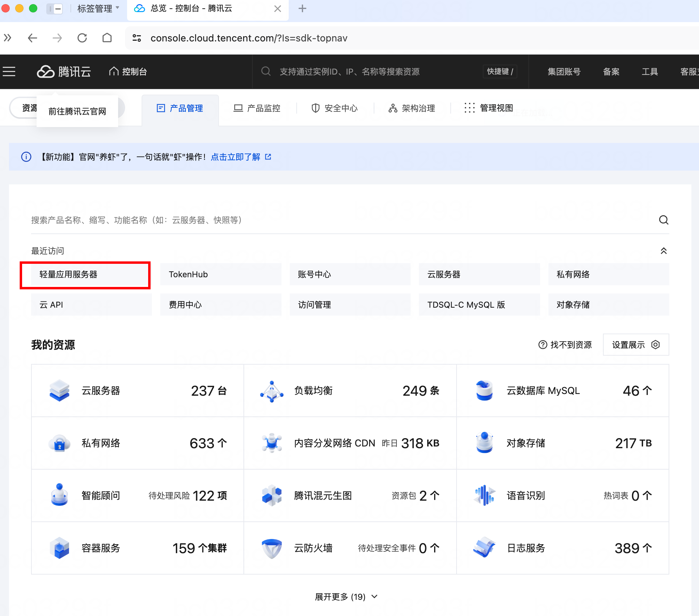The image size is (699, 616).
Task: Click the product search magnifier icon
Action: [x=663, y=220]
